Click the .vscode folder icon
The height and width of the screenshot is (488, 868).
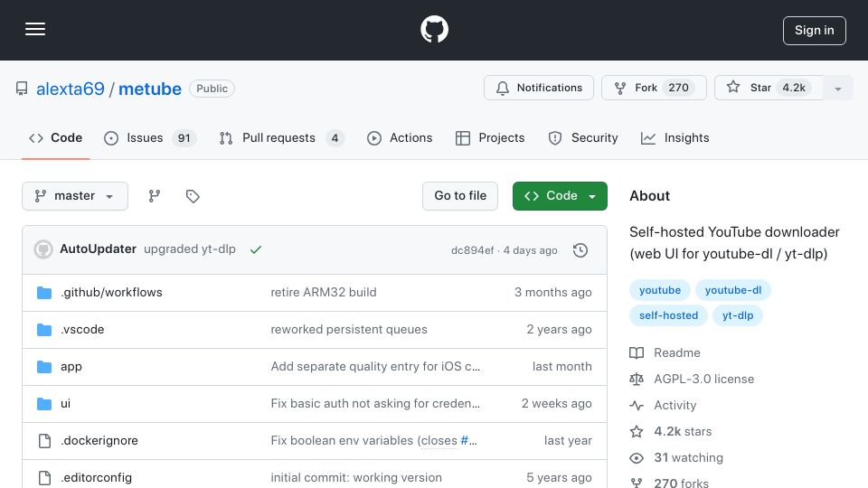pyautogui.click(x=44, y=329)
